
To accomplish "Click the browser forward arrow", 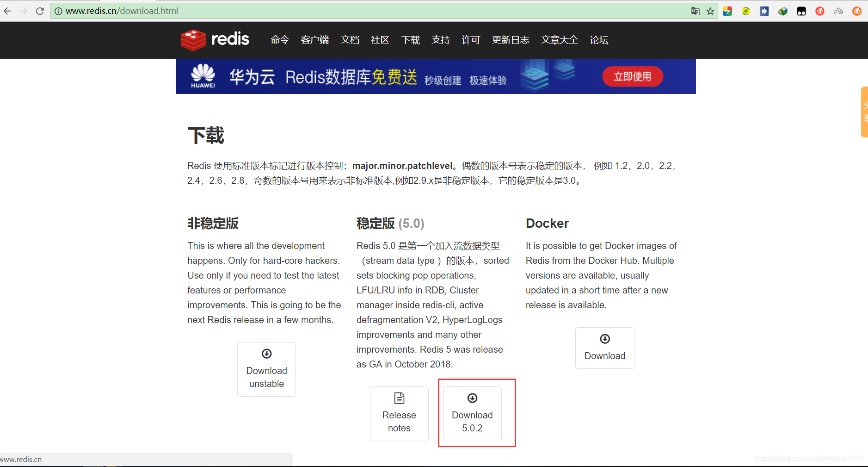I will [24, 11].
